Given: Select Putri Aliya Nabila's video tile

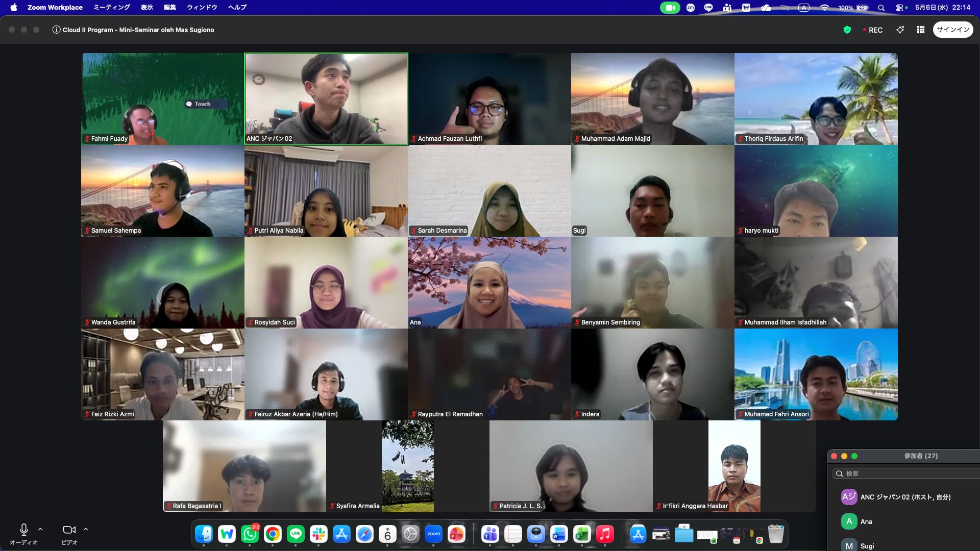Looking at the screenshot, I should (326, 191).
